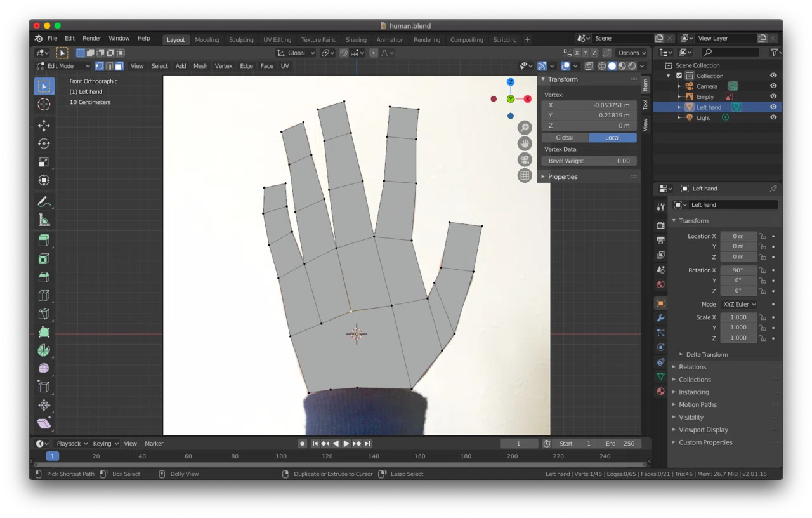Open the Tool tab in sidebar
The height and width of the screenshot is (518, 812).
pyautogui.click(x=645, y=104)
